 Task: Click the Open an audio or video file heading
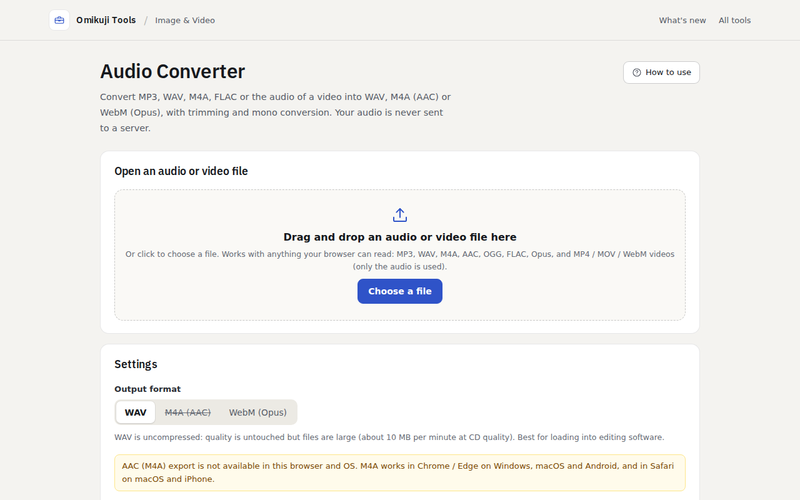pos(181,171)
